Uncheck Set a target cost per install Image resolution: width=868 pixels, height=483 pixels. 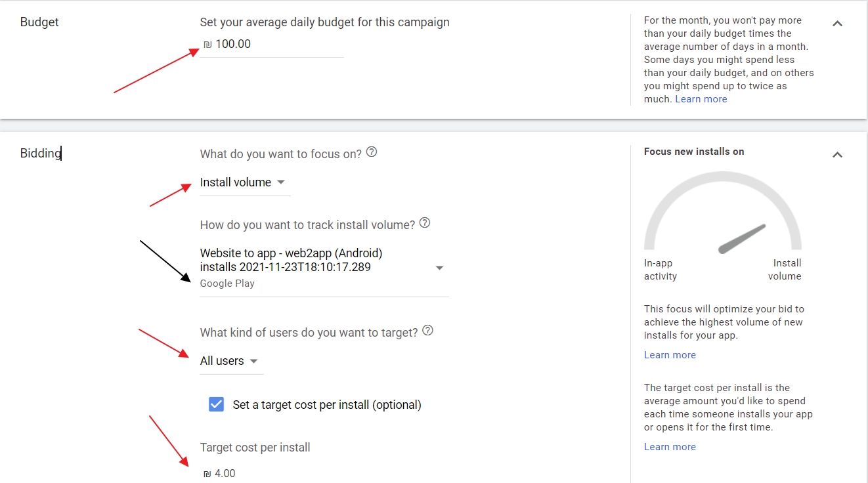pyautogui.click(x=216, y=404)
